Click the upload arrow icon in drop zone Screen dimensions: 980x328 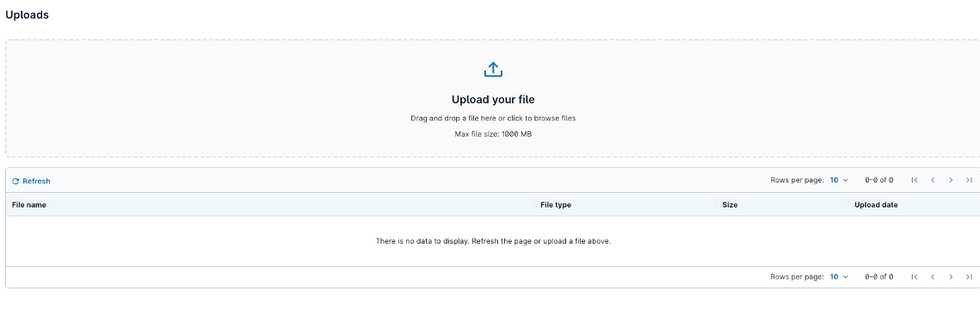click(x=493, y=70)
